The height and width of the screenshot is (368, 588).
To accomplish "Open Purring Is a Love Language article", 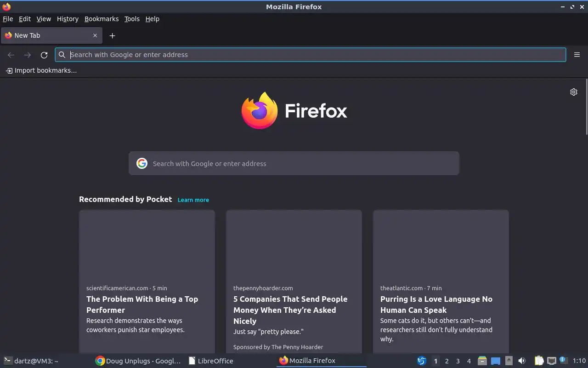I will (x=436, y=305).
